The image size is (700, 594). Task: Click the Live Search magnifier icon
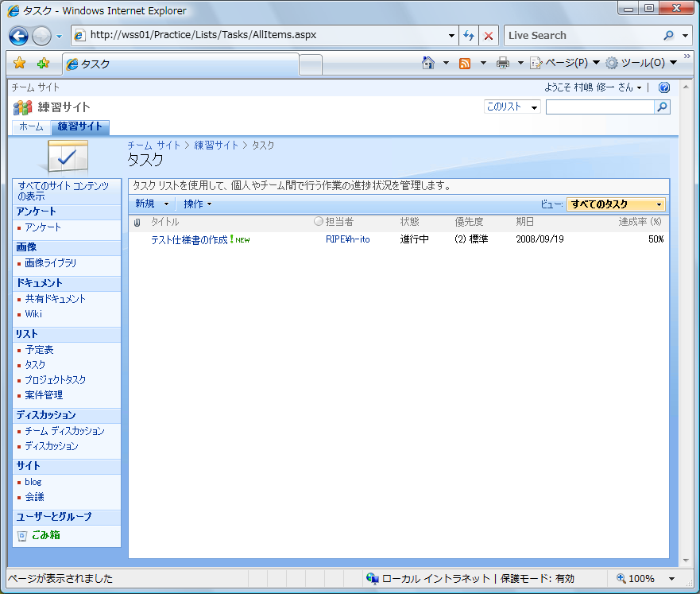[668, 35]
